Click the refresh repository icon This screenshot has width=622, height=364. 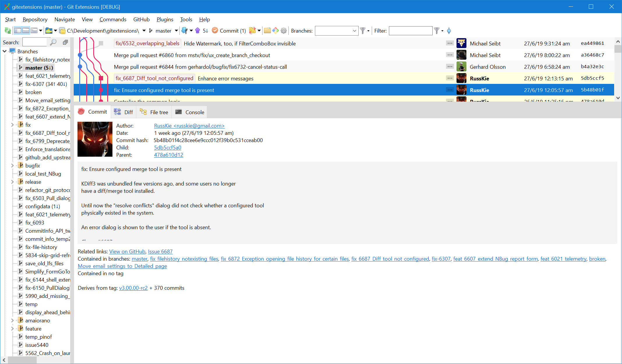[8, 31]
